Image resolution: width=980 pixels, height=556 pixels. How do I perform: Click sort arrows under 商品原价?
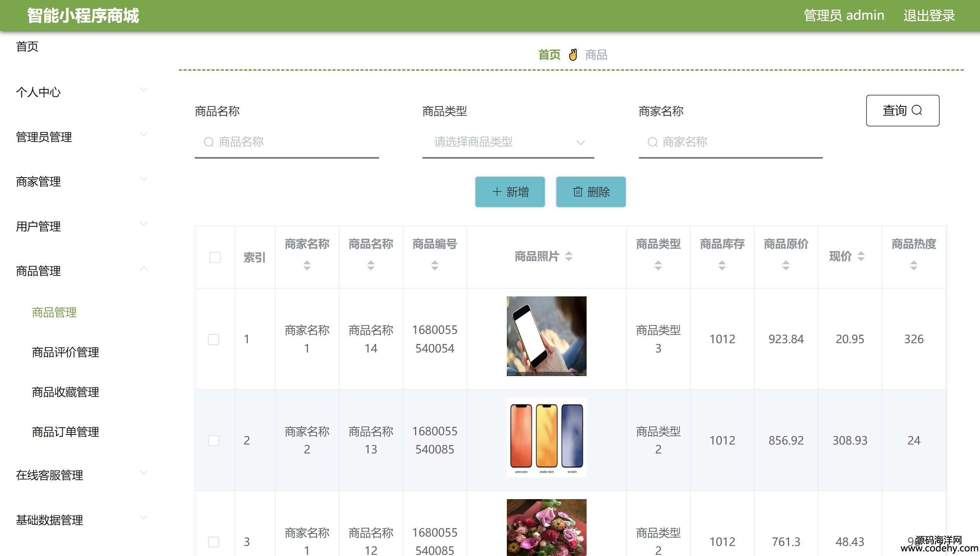click(x=786, y=265)
